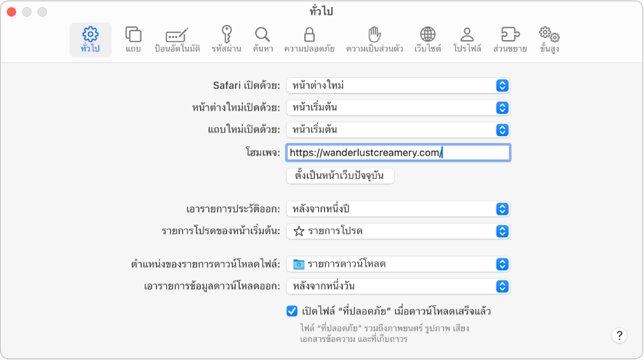Image resolution: width=644 pixels, height=360 pixels.
Task: Open the ค้นหา (Search) settings pane
Action: coord(262,39)
